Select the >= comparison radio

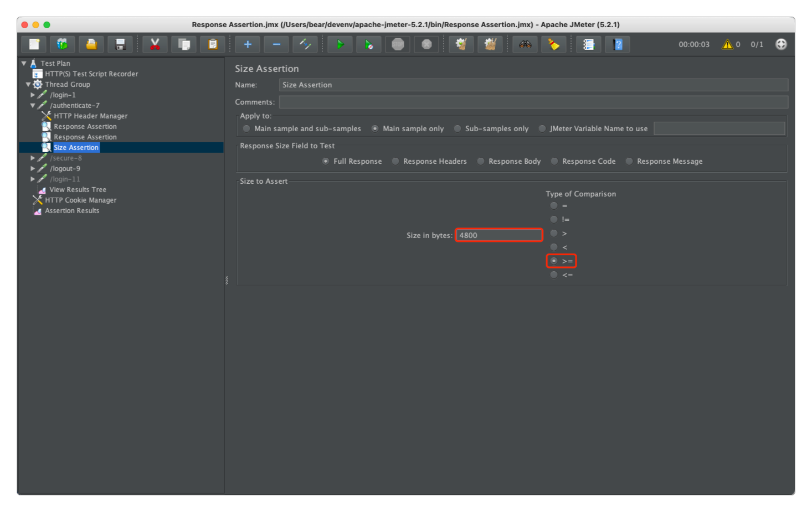tap(554, 261)
